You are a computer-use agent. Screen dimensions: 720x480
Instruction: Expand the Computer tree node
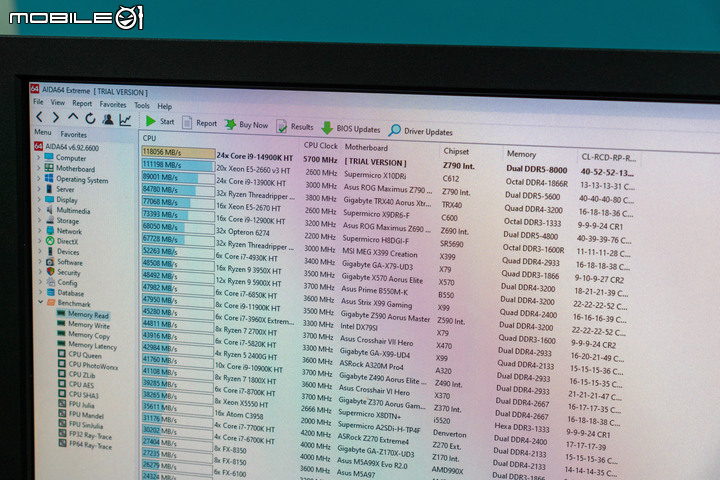tap(39, 157)
